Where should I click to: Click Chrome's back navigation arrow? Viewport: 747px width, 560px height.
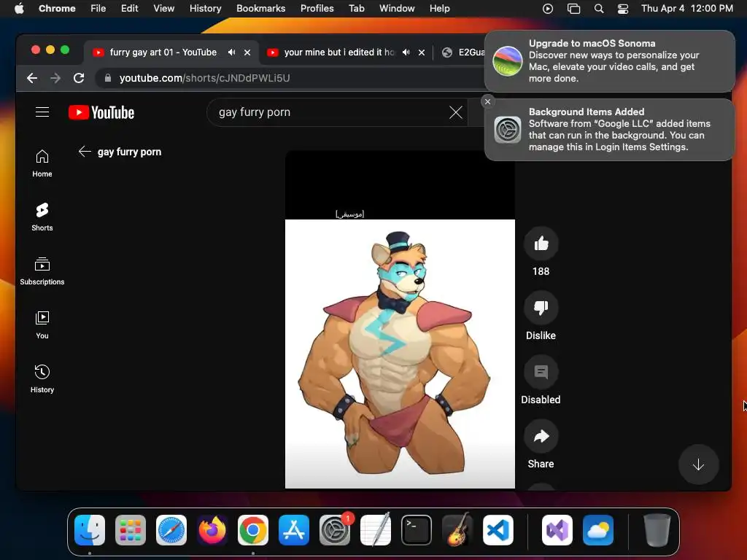point(32,78)
